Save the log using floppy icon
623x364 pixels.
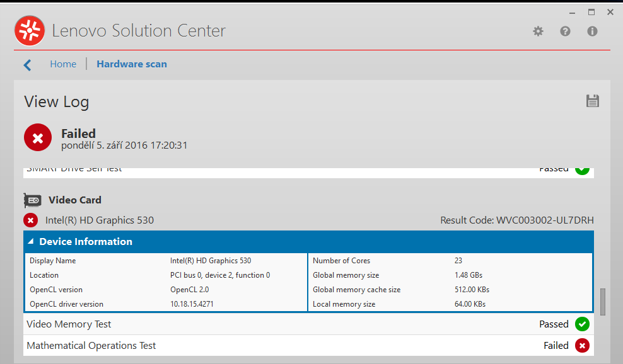pyautogui.click(x=592, y=101)
